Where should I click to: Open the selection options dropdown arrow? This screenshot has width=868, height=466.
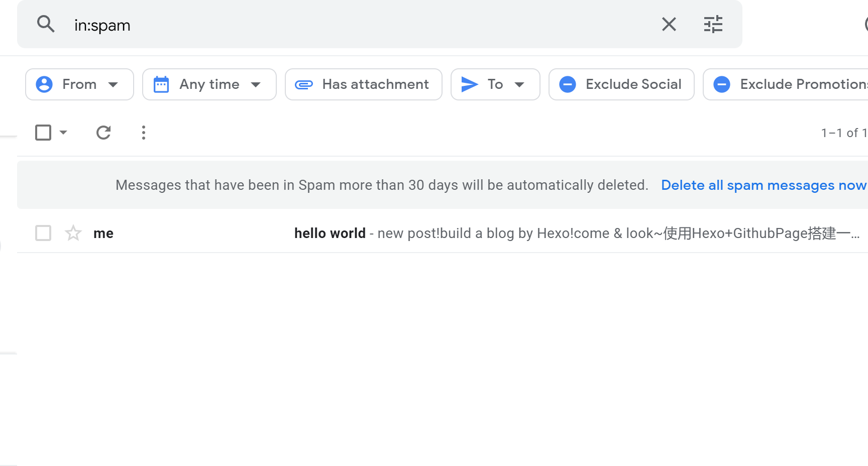pos(63,132)
